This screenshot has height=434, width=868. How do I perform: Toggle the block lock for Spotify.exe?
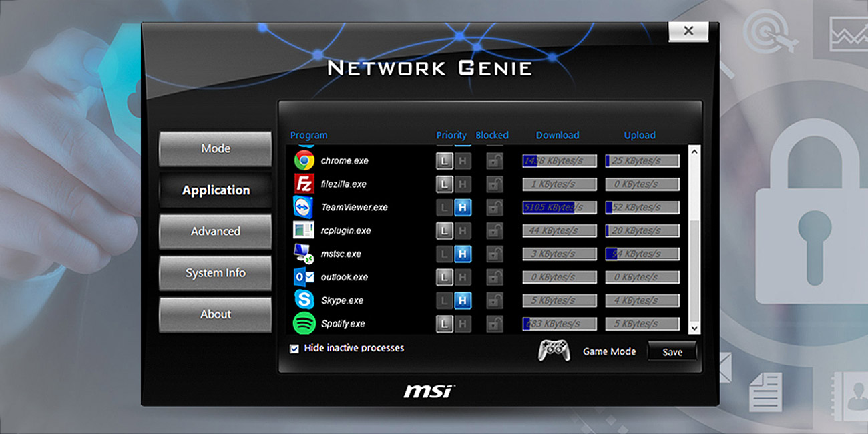(x=495, y=324)
